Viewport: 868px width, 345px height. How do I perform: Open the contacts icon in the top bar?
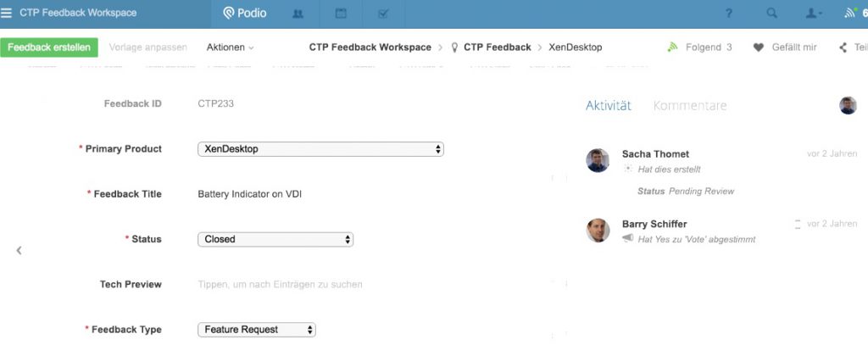point(298,13)
